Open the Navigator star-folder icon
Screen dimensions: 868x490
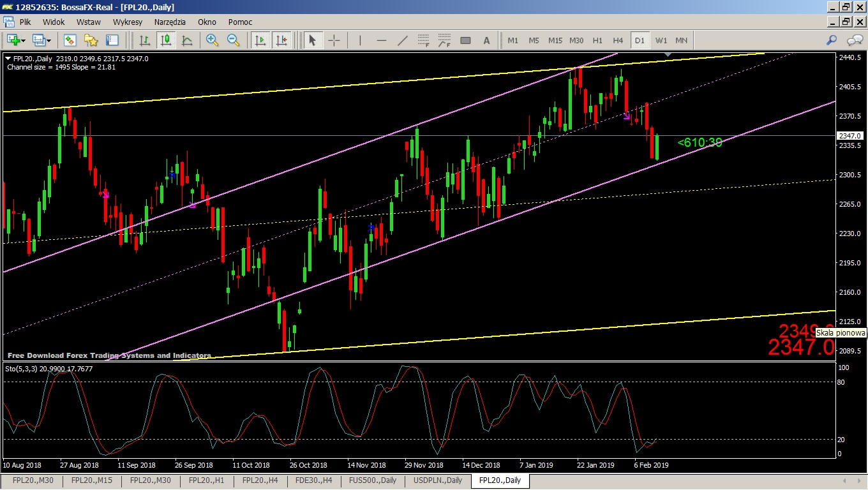coord(91,40)
